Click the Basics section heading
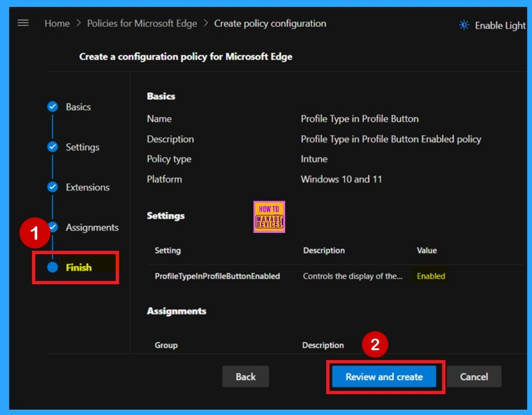The image size is (532, 415). (161, 96)
